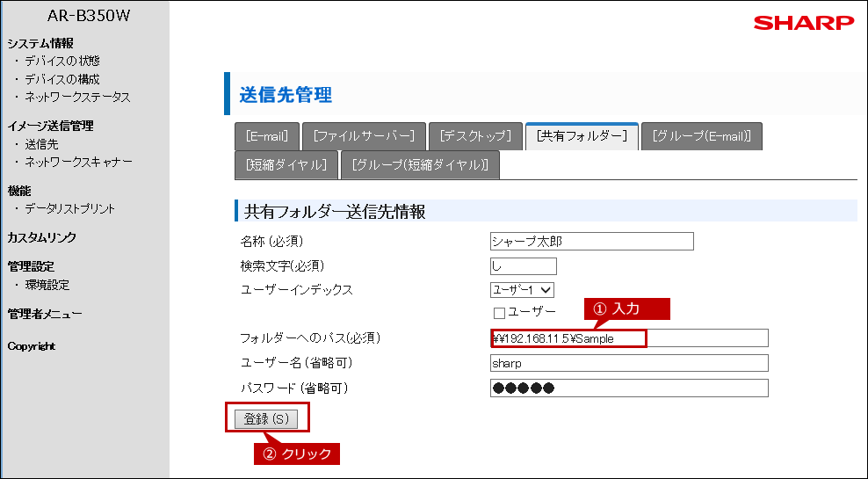Select the 共有フォルダー tab

pos(582,136)
